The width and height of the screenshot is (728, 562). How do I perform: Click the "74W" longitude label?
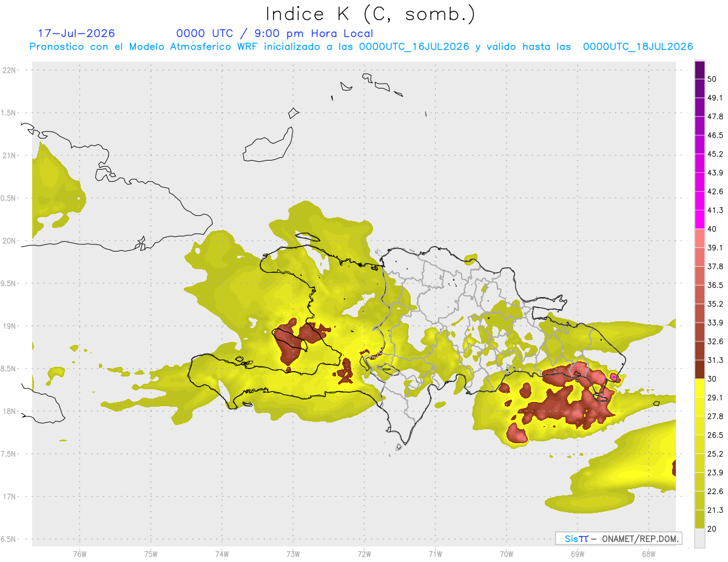point(222,554)
